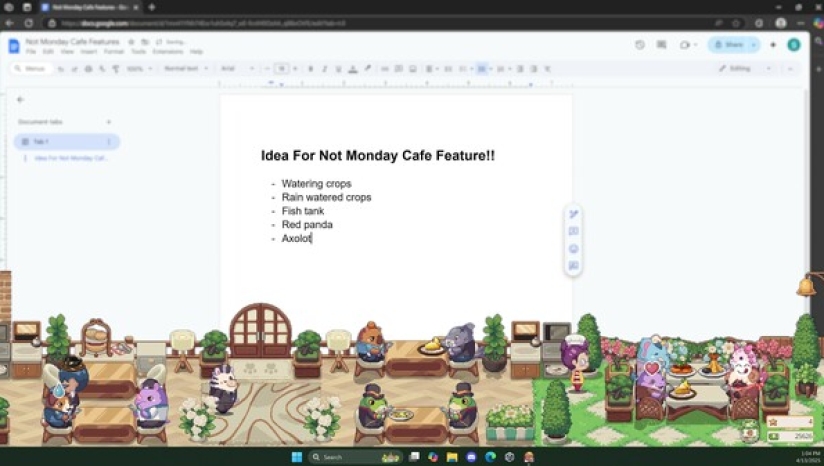This screenshot has width=824, height=466.
Task: Click the Share button
Action: [729, 45]
